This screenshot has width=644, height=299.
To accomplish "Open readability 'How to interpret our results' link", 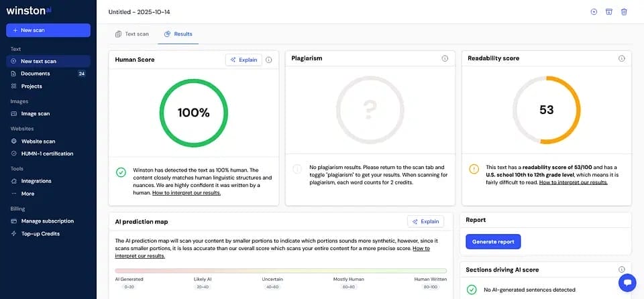I will pos(574,182).
